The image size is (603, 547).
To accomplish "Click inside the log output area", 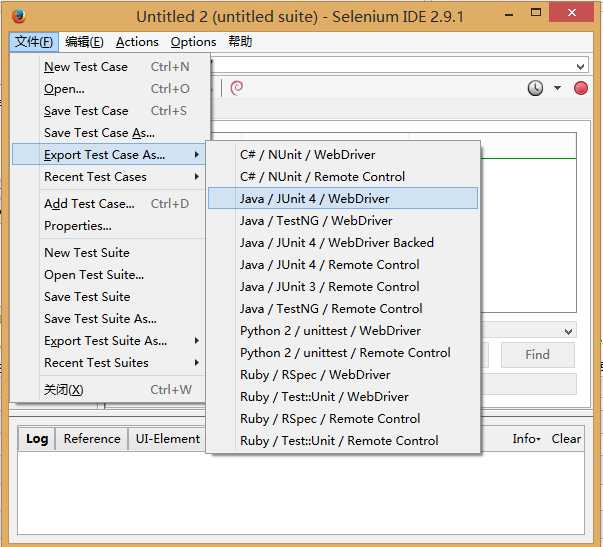I will (301, 493).
